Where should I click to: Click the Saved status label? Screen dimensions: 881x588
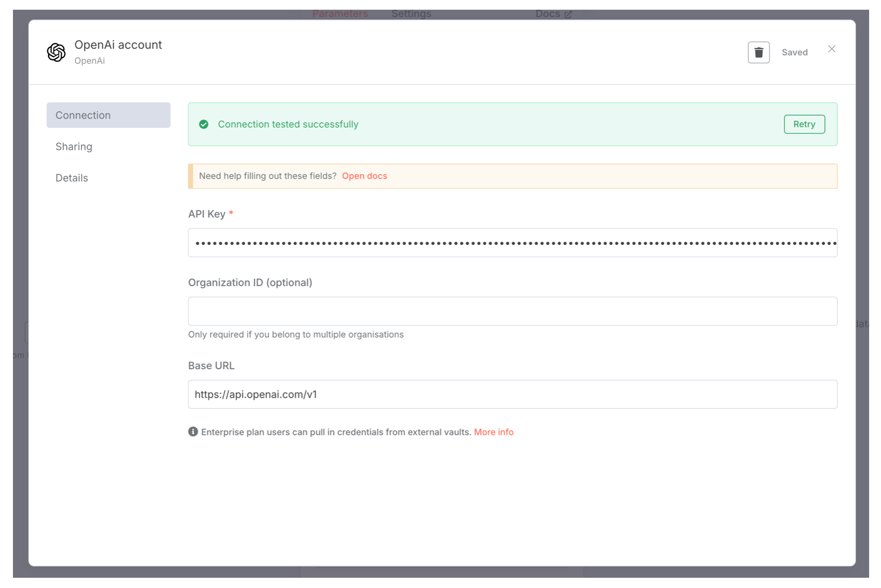pos(794,52)
